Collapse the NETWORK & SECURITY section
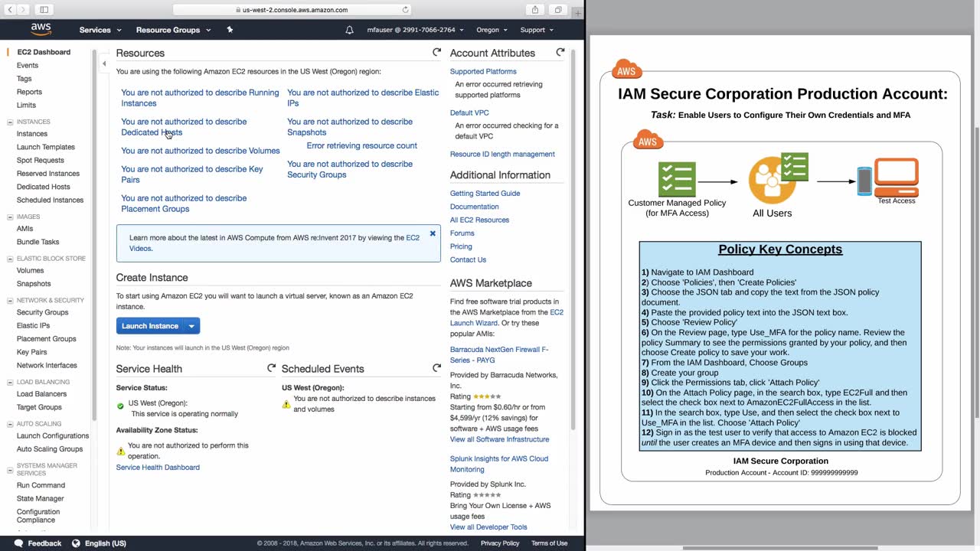The height and width of the screenshot is (551, 980). tap(10, 300)
